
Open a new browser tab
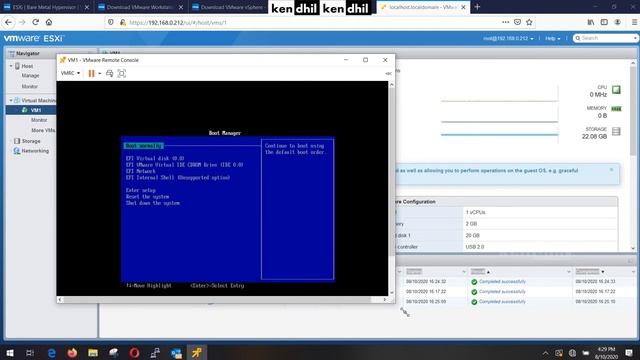(x=477, y=7)
